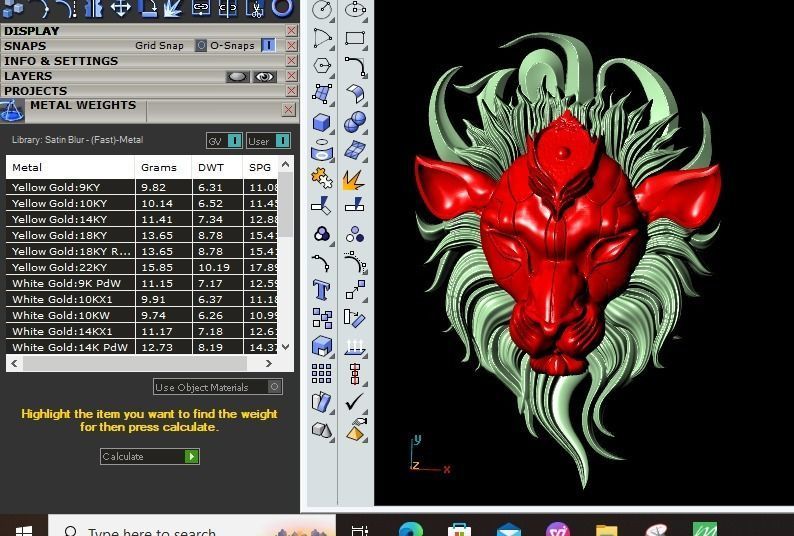794x536 pixels.
Task: Close the PROJECTS panel with red X
Action: pyautogui.click(x=291, y=91)
